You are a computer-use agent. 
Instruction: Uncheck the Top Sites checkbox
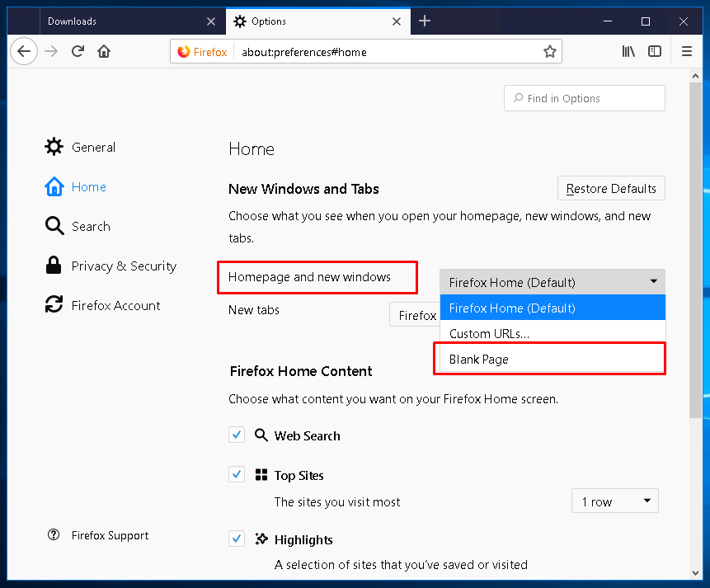point(237,474)
